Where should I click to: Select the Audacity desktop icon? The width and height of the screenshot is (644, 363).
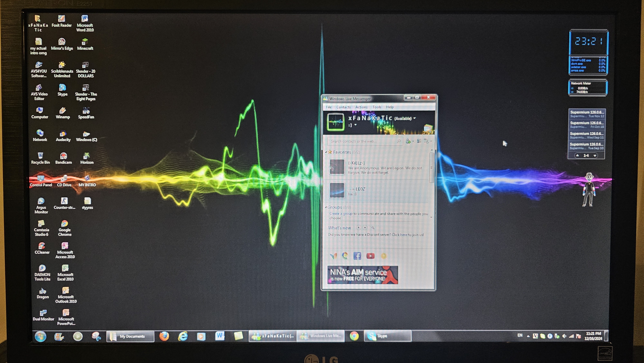click(x=63, y=136)
